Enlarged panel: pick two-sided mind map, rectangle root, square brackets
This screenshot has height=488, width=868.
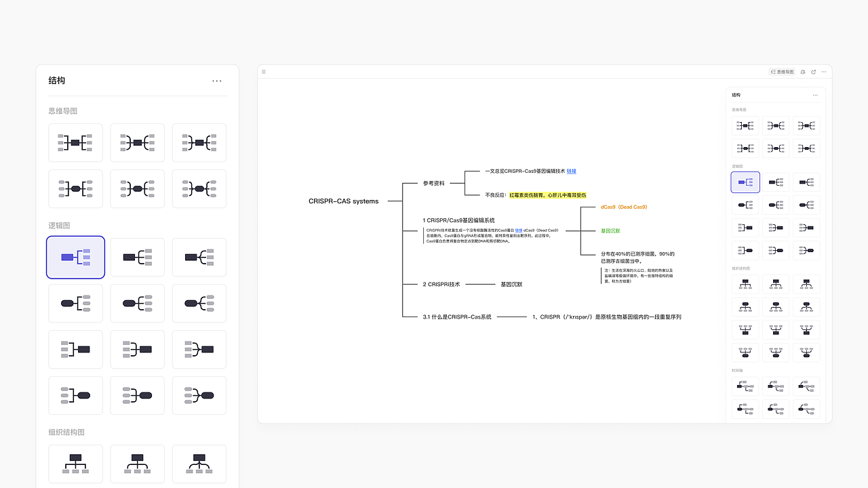click(x=75, y=142)
